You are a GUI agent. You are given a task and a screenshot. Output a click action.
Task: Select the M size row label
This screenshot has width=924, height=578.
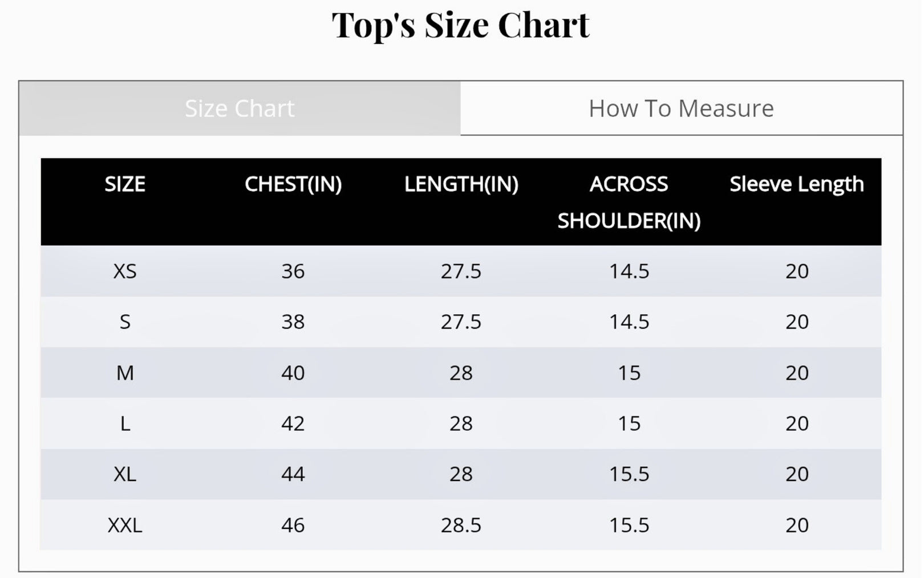coord(125,373)
